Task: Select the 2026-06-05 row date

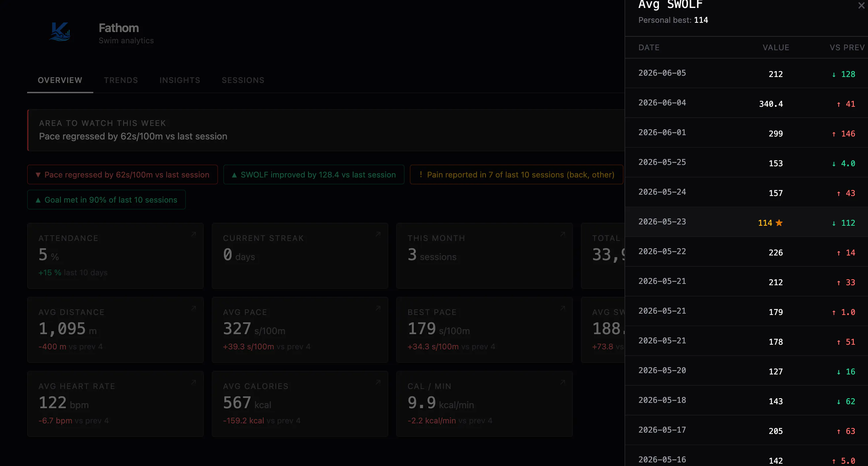Action: point(662,73)
